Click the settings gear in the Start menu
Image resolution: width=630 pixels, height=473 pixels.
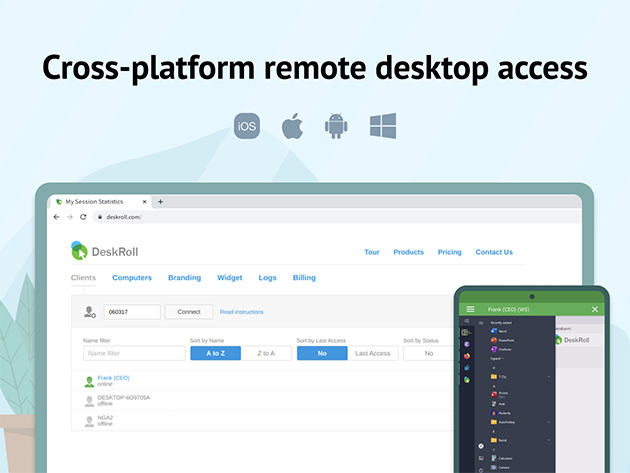pyautogui.click(x=481, y=446)
